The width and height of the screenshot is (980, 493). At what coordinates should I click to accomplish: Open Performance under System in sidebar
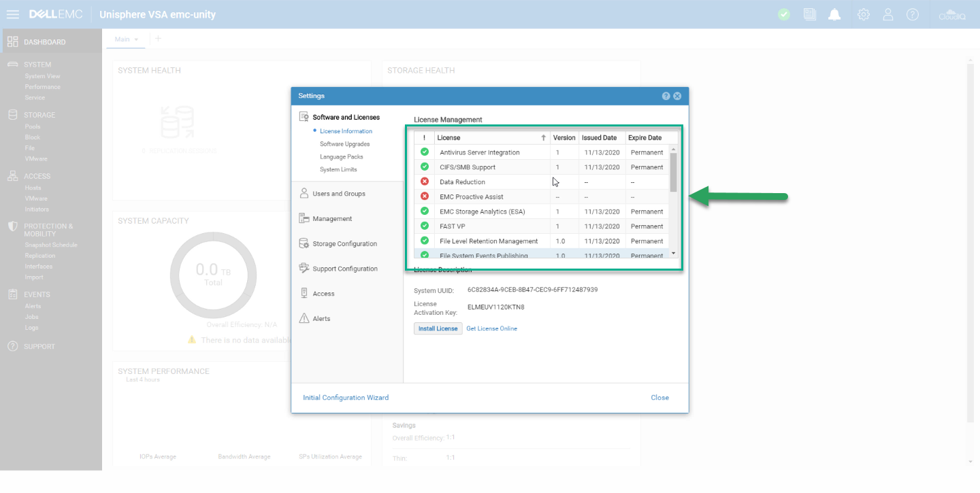pos(43,87)
